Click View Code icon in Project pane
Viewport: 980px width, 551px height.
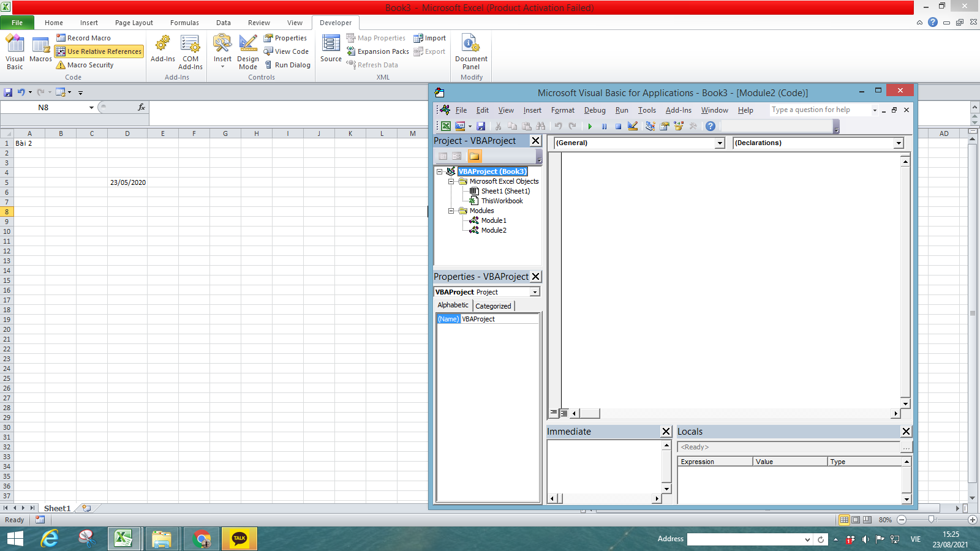[443, 156]
